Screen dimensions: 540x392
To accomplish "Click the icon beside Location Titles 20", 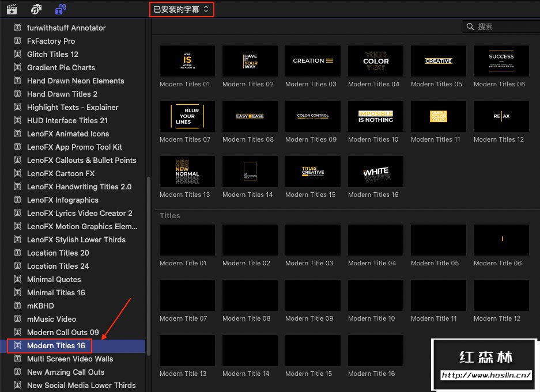I will (x=17, y=253).
